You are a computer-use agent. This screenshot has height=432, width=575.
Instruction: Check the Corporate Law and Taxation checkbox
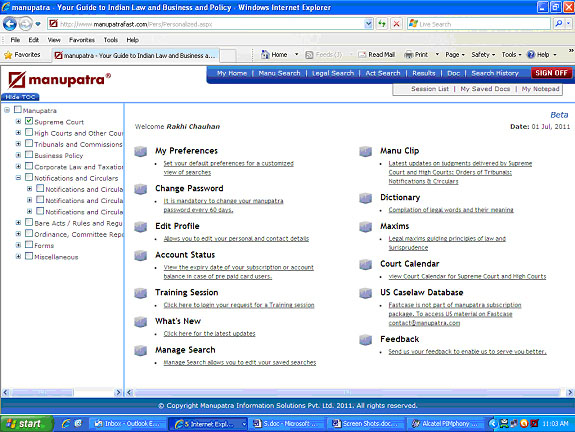click(x=29, y=166)
